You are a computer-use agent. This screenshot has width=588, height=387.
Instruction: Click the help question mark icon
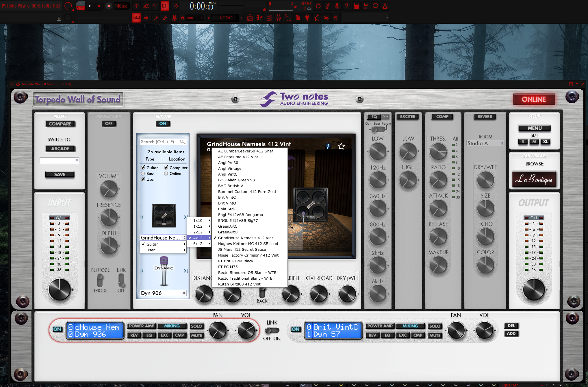coord(347,6)
